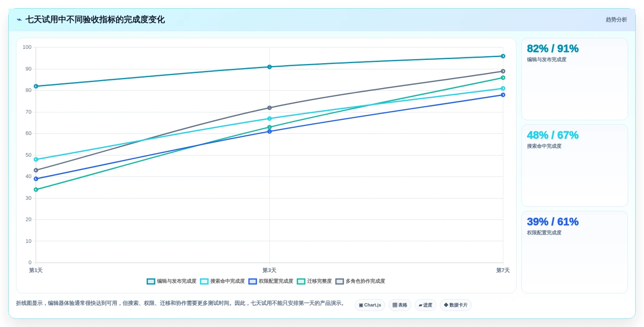Click 编辑与发布 data point at 第1天 (82)
Screen dimensions: 644x327
[x=36, y=86]
